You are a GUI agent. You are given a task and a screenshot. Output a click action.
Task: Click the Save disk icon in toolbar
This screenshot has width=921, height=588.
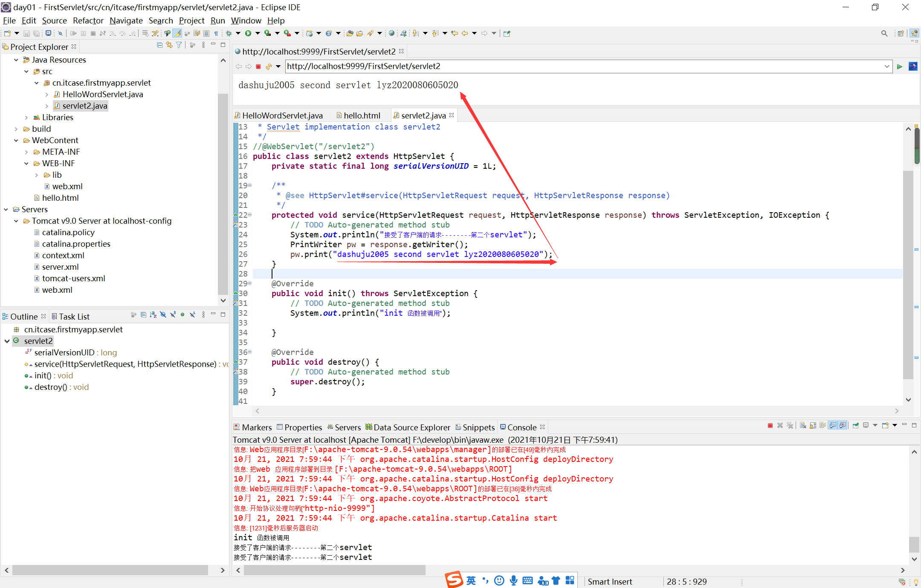point(26,33)
